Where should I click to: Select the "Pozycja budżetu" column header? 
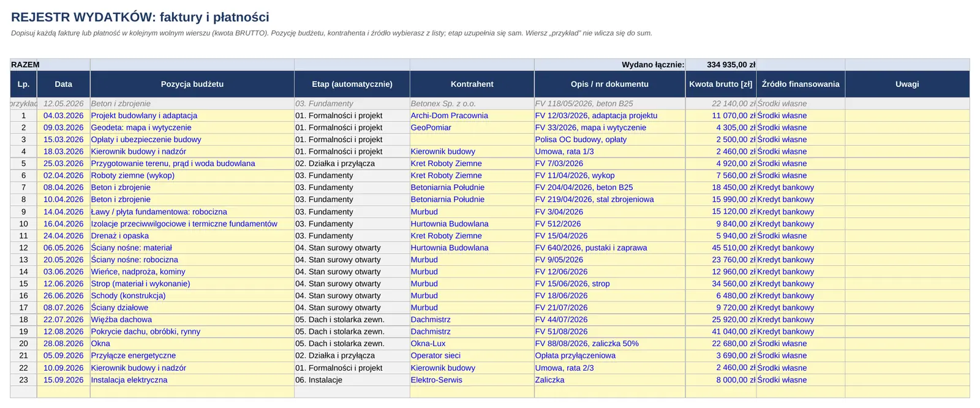pos(192,84)
